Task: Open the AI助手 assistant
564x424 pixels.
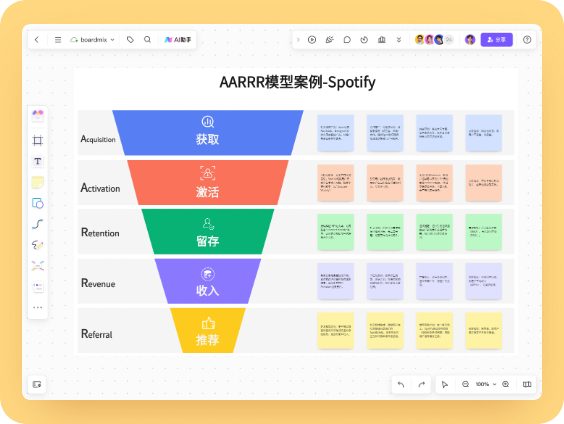Action: click(x=178, y=40)
